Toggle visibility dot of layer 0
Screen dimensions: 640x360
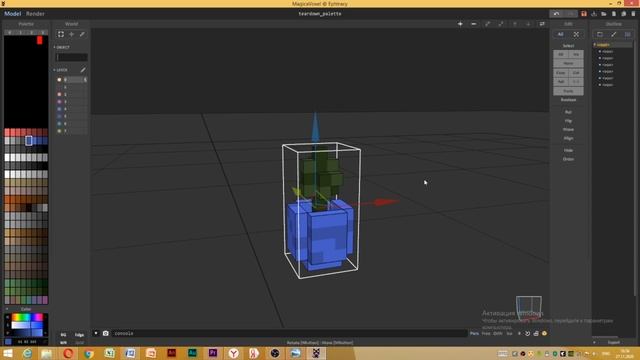(x=59, y=80)
